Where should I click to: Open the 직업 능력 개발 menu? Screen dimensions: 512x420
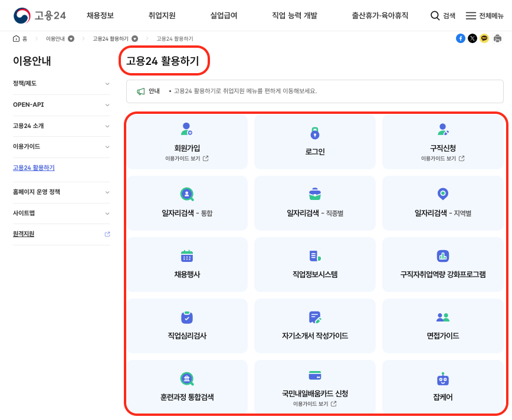point(294,15)
